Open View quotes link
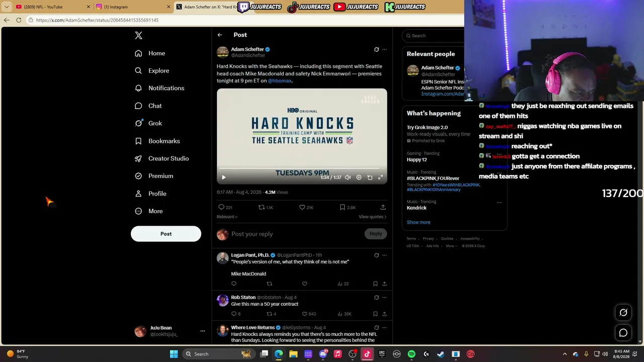The width and height of the screenshot is (644, 362). coord(372,217)
